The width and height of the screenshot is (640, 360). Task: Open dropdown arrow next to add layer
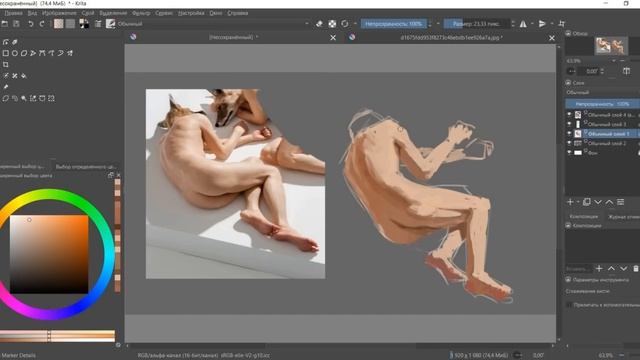pyautogui.click(x=578, y=202)
